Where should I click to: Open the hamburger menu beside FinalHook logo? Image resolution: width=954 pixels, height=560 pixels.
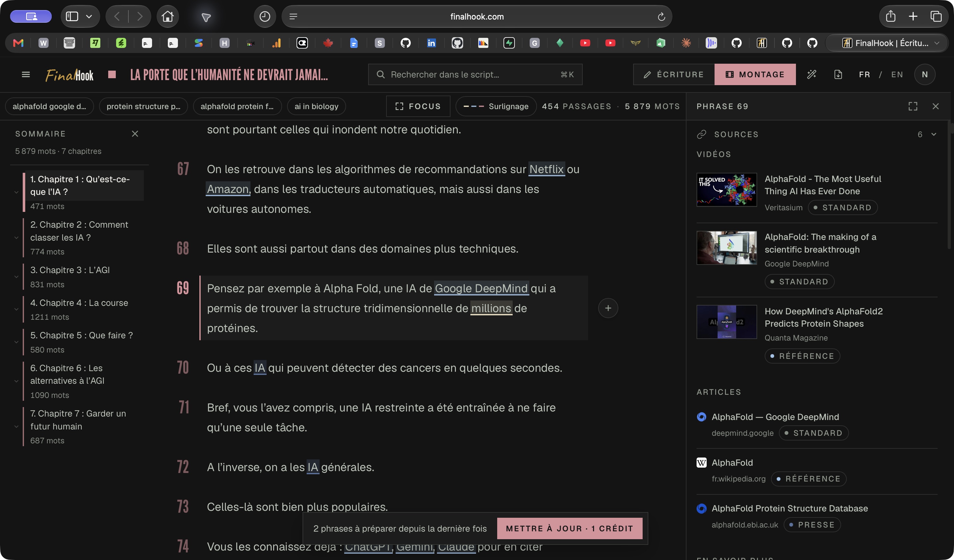coord(26,74)
